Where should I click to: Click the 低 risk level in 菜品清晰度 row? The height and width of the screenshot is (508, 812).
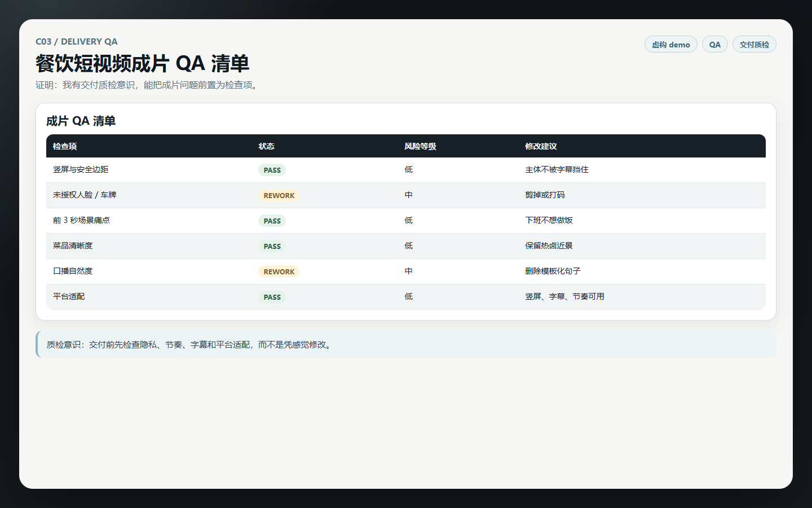(x=408, y=246)
